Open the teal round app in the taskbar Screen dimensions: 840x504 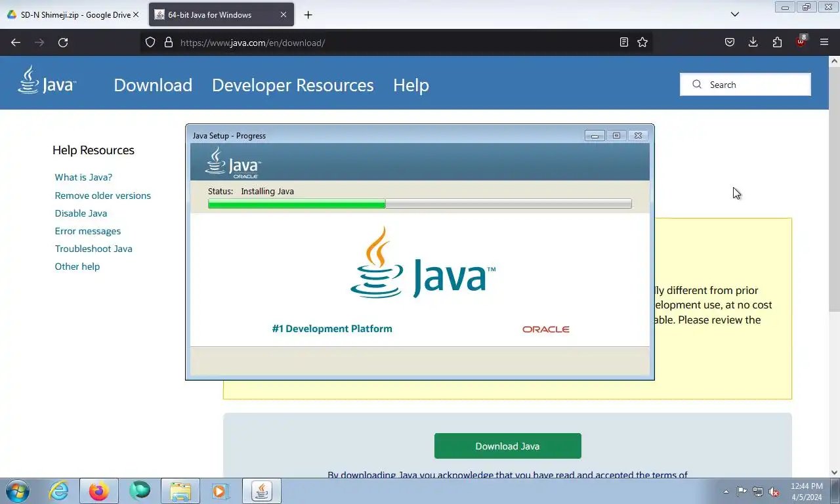pos(140,491)
